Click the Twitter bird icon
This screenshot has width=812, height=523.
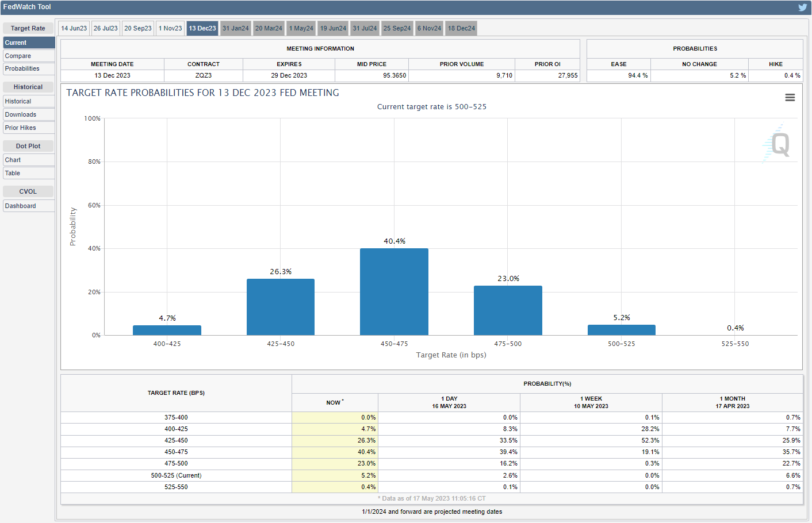(802, 7)
